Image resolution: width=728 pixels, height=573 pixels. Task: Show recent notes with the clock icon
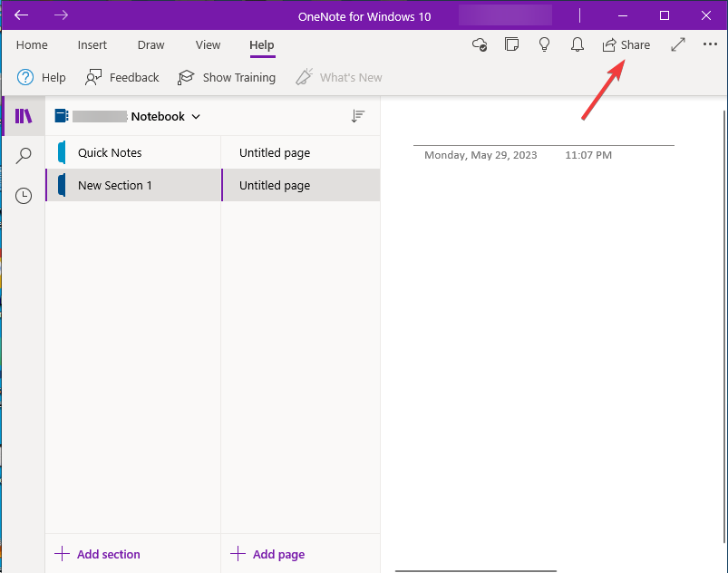click(24, 196)
